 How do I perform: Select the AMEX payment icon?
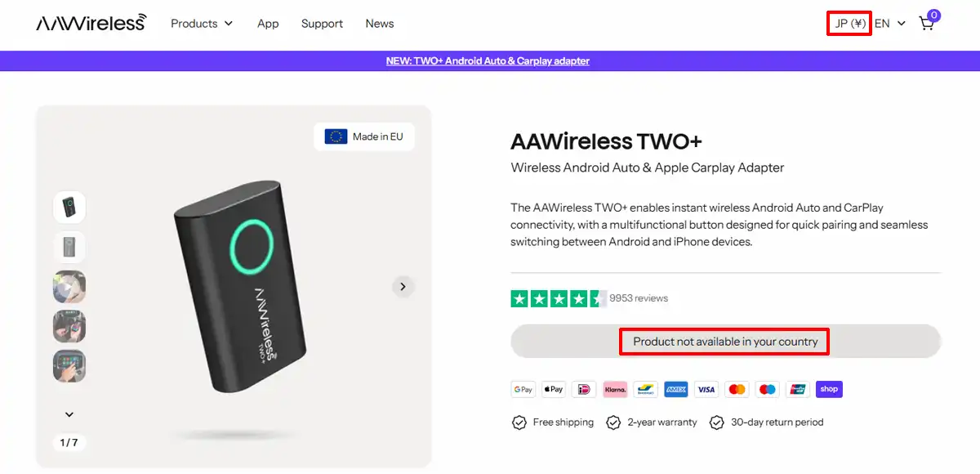(x=675, y=389)
